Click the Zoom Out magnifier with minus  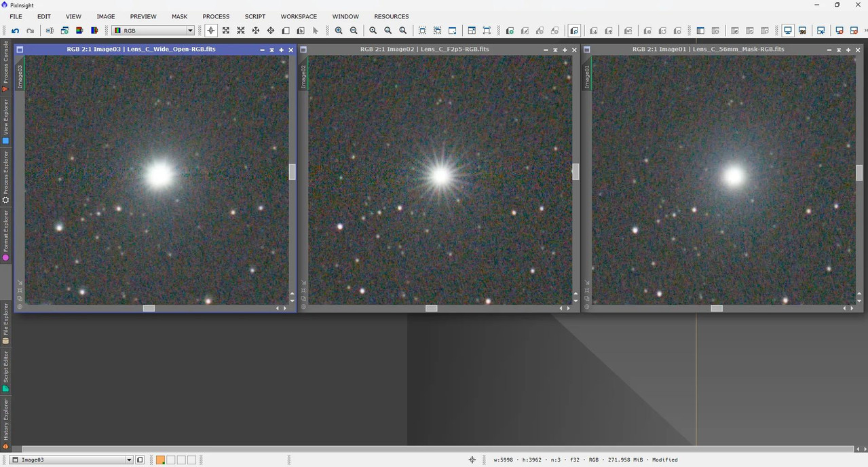(x=354, y=31)
